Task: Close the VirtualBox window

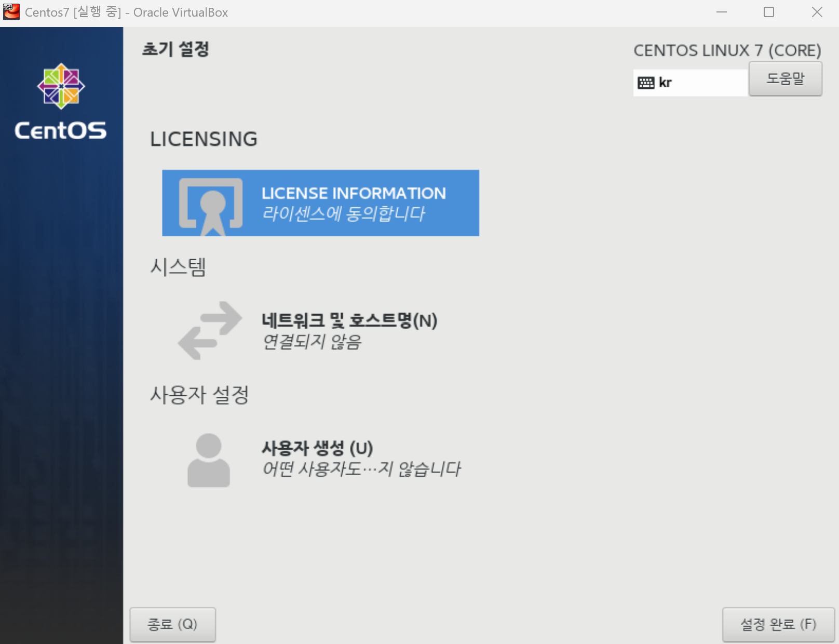Action: [817, 12]
